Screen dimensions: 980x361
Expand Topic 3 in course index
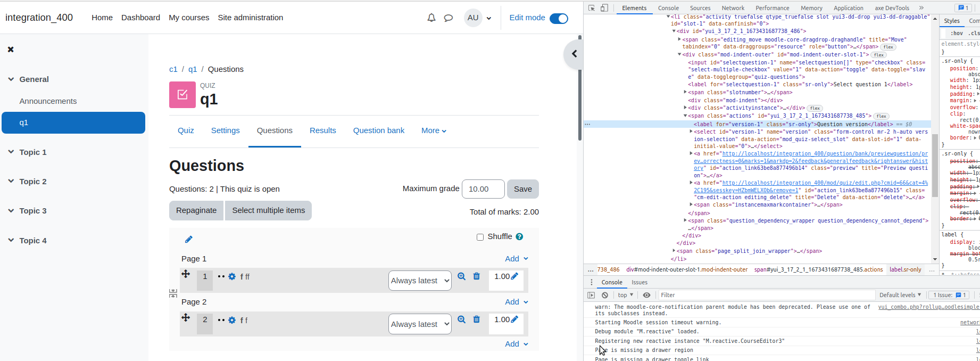click(11, 211)
